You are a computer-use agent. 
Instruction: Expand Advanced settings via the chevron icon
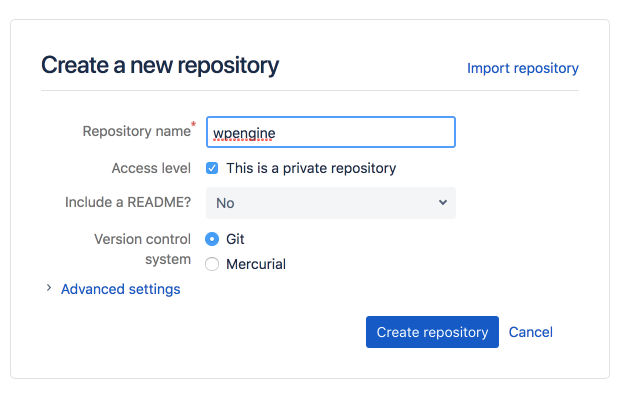coord(47,289)
